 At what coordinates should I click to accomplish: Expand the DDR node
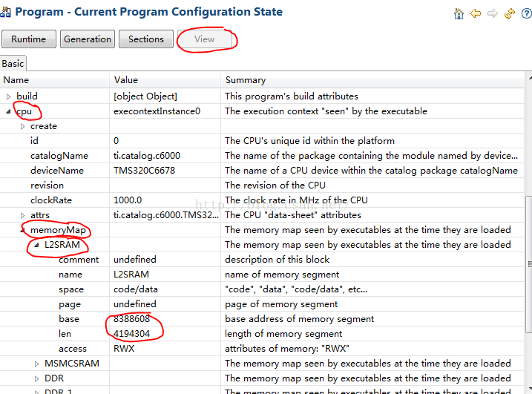click(37, 378)
